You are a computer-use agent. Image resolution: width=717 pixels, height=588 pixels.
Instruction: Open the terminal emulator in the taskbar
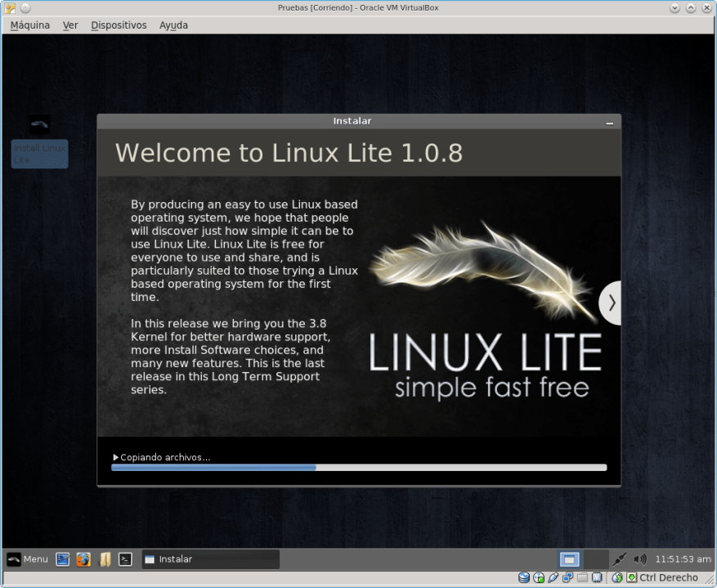(x=124, y=559)
